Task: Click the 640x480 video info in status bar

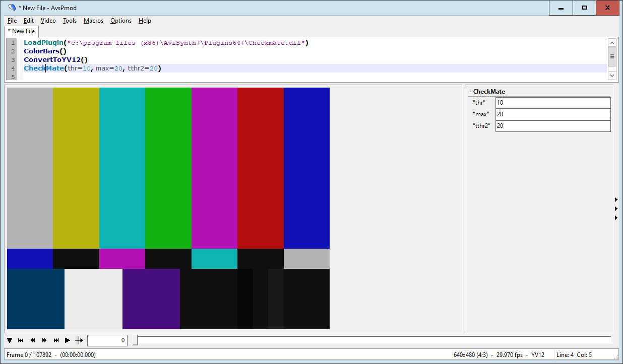Action: (499, 354)
